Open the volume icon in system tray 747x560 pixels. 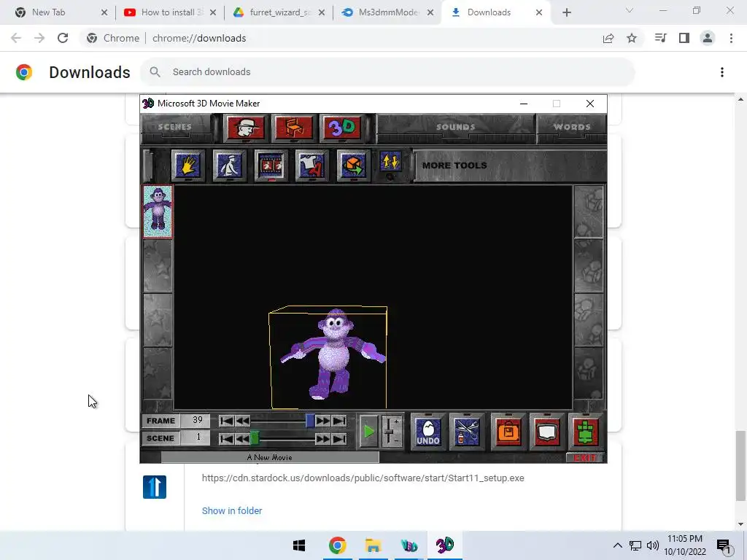[653, 545]
